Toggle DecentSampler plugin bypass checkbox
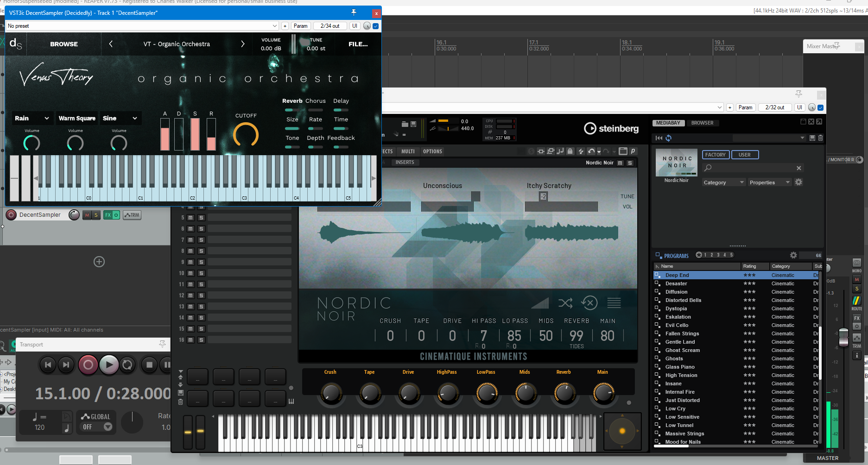The image size is (868, 465). click(x=375, y=26)
